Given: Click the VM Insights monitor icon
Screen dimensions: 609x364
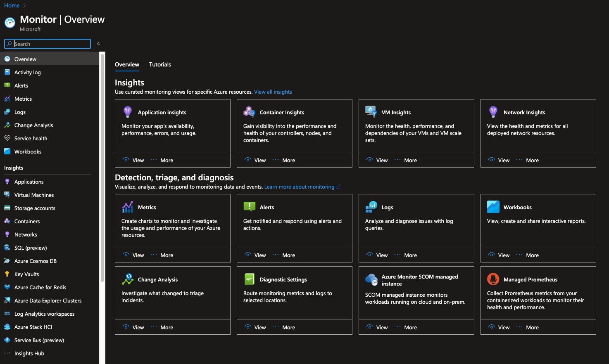Looking at the screenshot, I should click(371, 112).
